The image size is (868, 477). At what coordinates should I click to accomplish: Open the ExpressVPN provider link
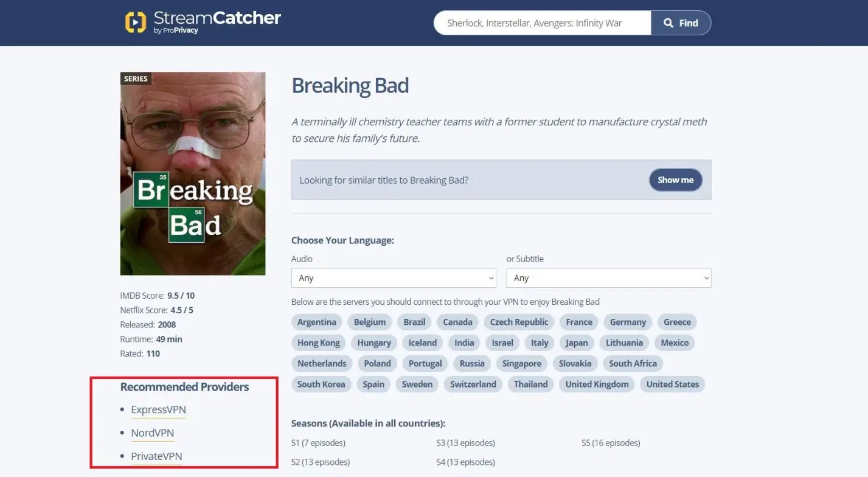[158, 409]
